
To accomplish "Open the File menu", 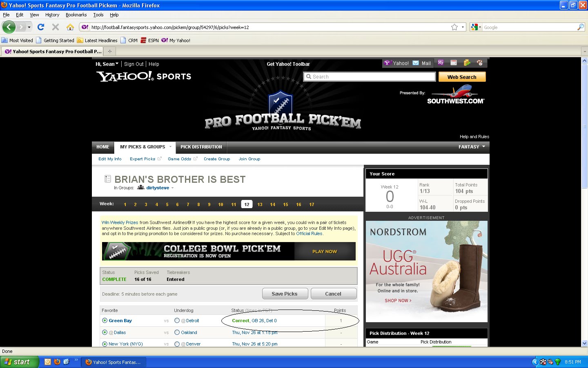I will click(x=6, y=15).
